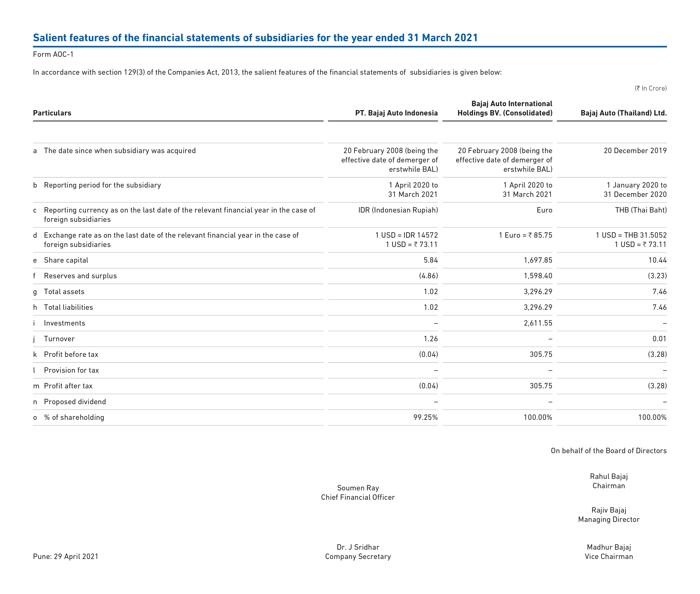Select the 'Form AOC-1' text

[x=53, y=55]
